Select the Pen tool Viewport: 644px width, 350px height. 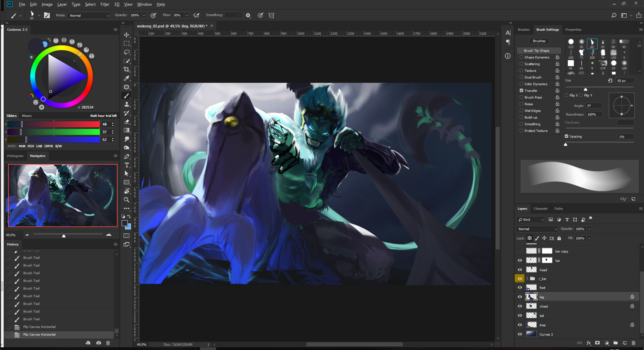click(126, 156)
